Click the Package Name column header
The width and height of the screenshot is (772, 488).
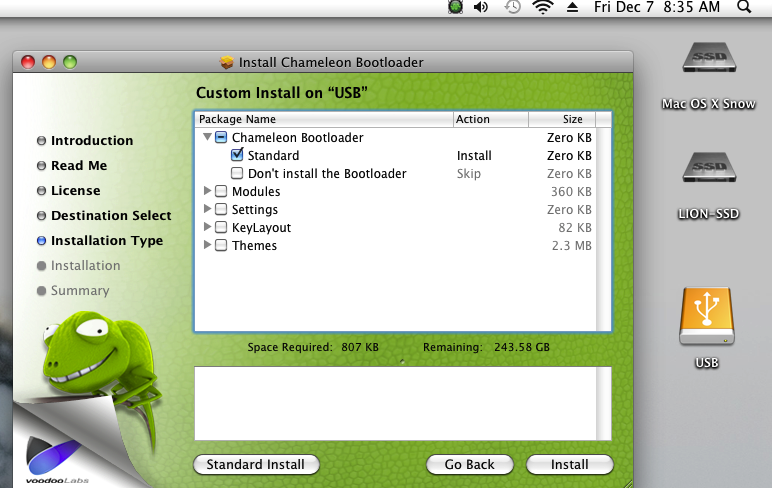(x=324, y=119)
